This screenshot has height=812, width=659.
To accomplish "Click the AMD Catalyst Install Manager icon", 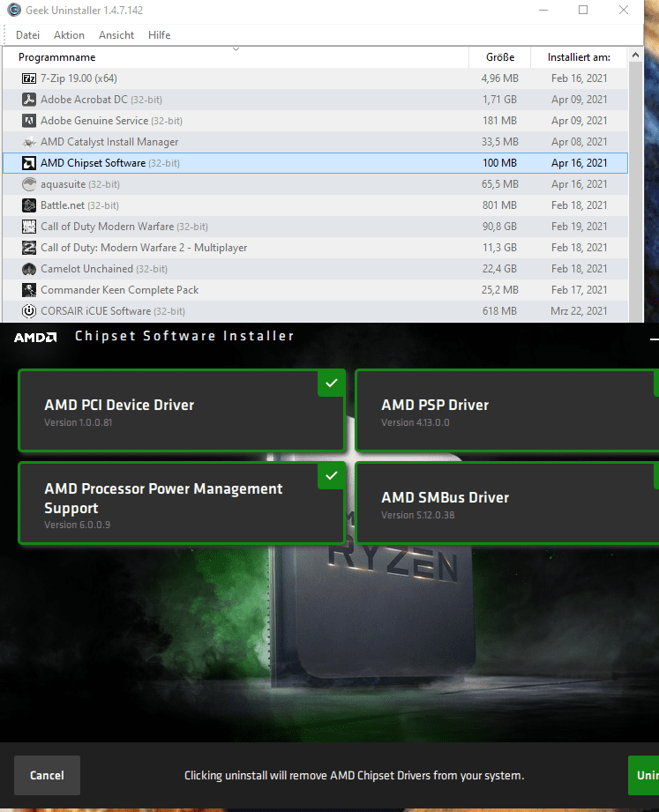I will coord(29,142).
